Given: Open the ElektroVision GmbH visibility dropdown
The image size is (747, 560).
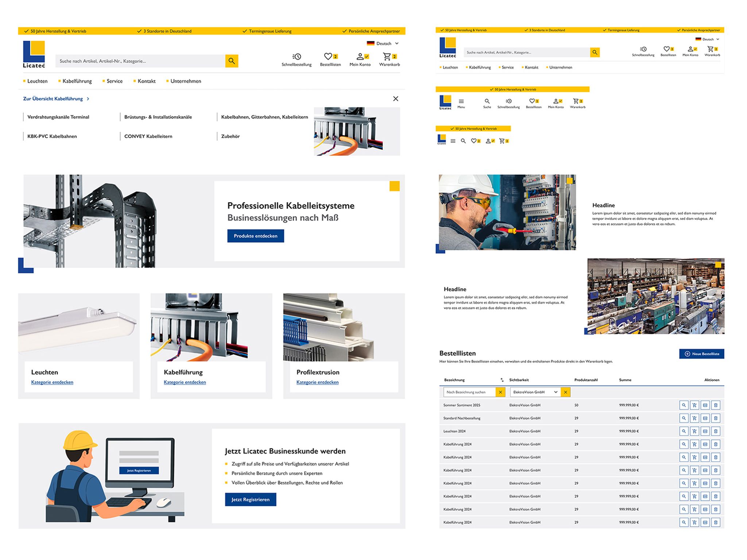Looking at the screenshot, I should (535, 392).
